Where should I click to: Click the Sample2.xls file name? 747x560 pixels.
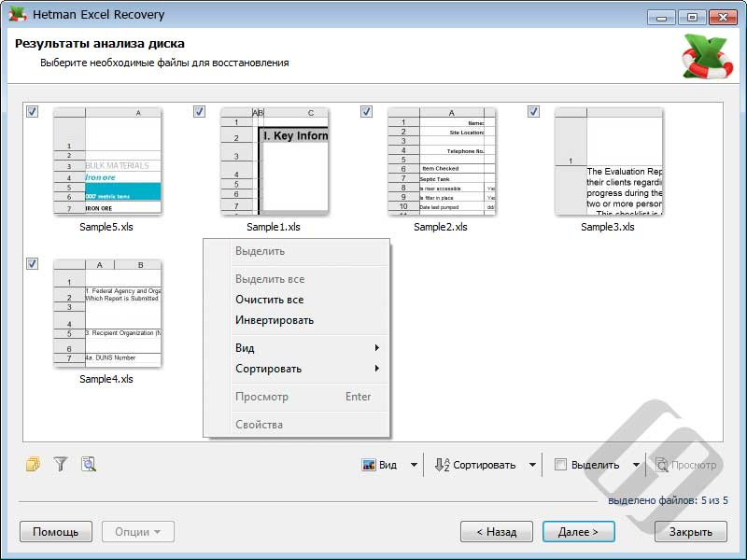click(x=441, y=227)
